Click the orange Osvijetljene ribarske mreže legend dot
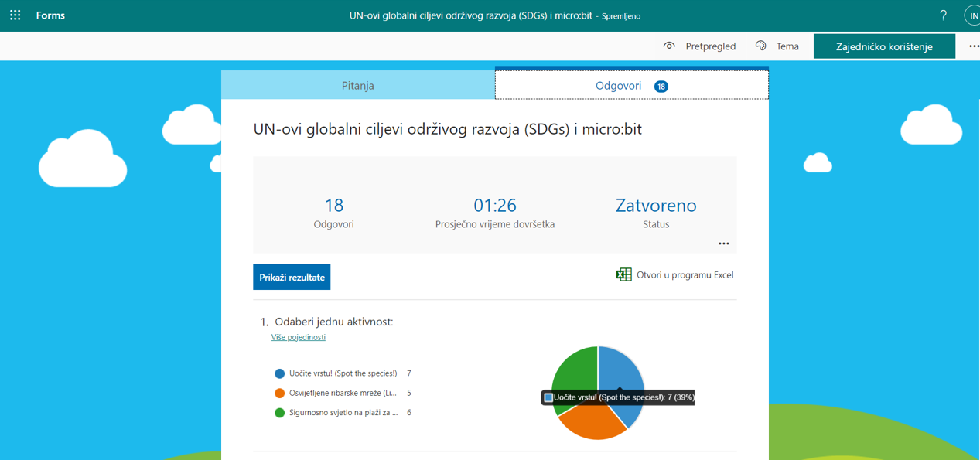The width and height of the screenshot is (980, 460). (x=280, y=393)
